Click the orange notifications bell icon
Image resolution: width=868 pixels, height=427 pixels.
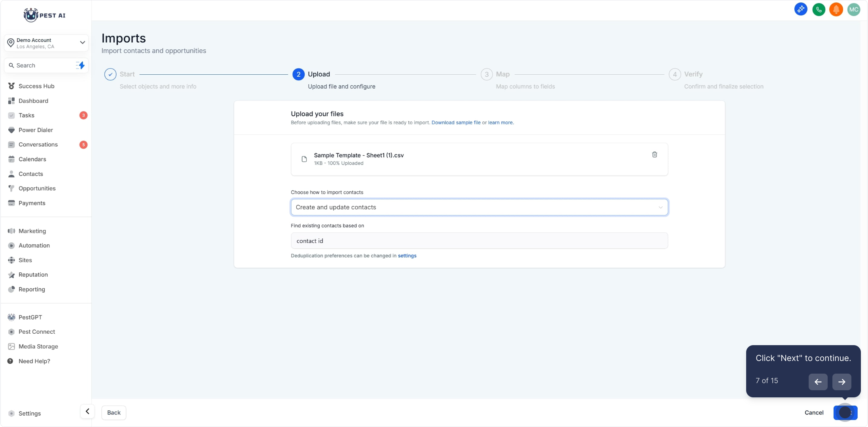[x=836, y=9]
